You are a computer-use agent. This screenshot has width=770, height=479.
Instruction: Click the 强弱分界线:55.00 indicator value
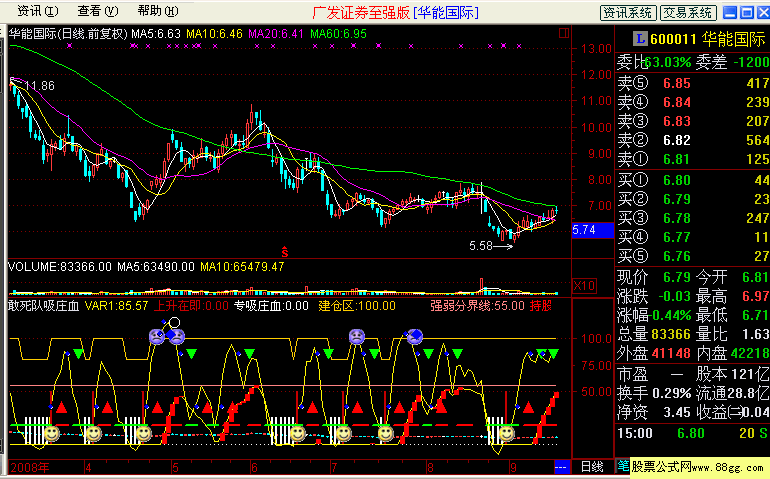[477, 306]
